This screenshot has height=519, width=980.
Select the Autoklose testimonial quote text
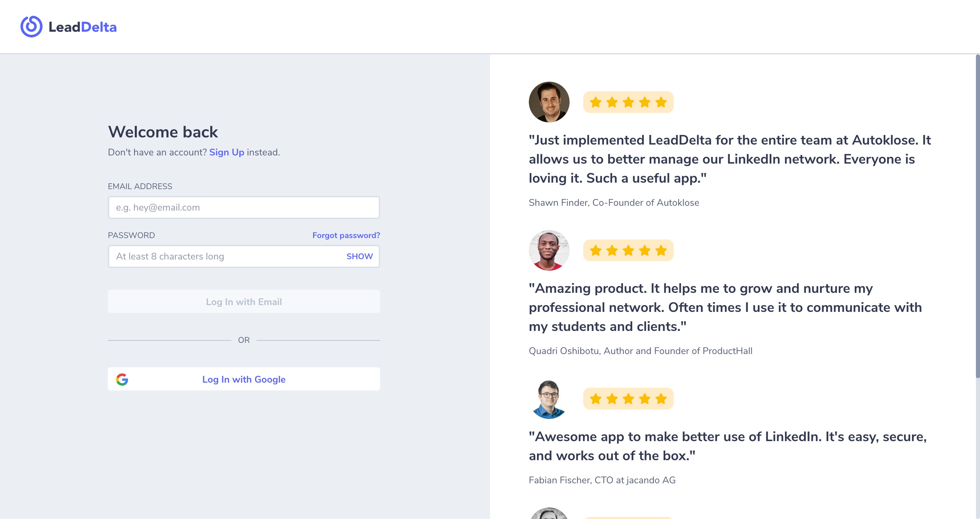[x=730, y=159]
